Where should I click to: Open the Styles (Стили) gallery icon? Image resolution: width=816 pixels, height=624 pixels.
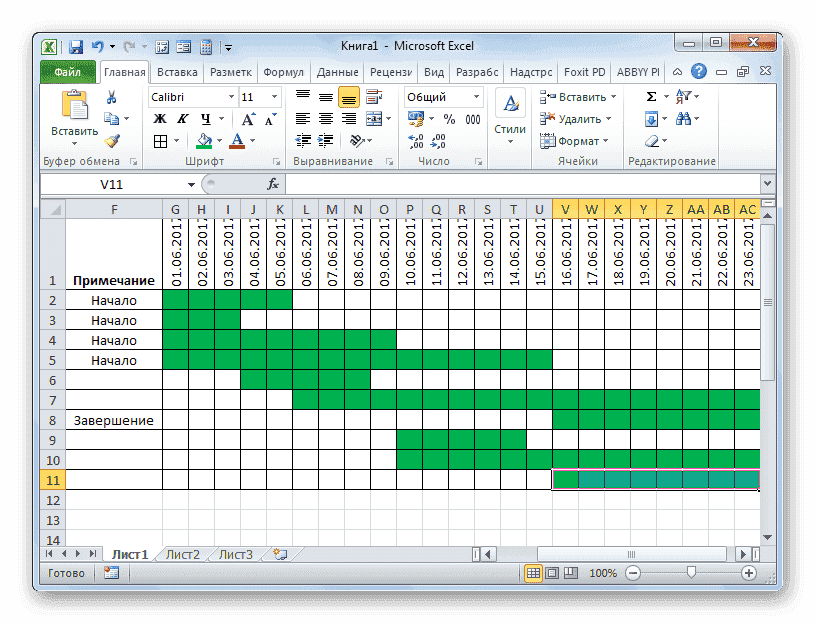[510, 102]
